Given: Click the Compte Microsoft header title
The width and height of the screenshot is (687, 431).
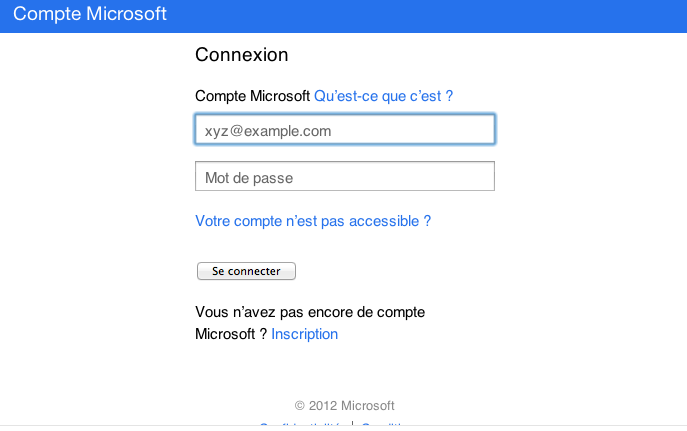Looking at the screenshot, I should click(90, 15).
